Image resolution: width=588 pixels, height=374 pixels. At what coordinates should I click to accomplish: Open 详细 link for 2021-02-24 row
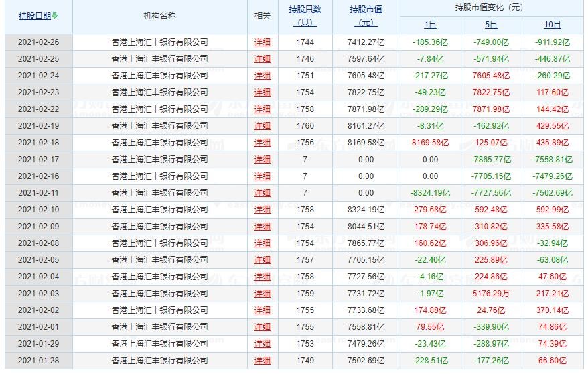click(x=262, y=75)
